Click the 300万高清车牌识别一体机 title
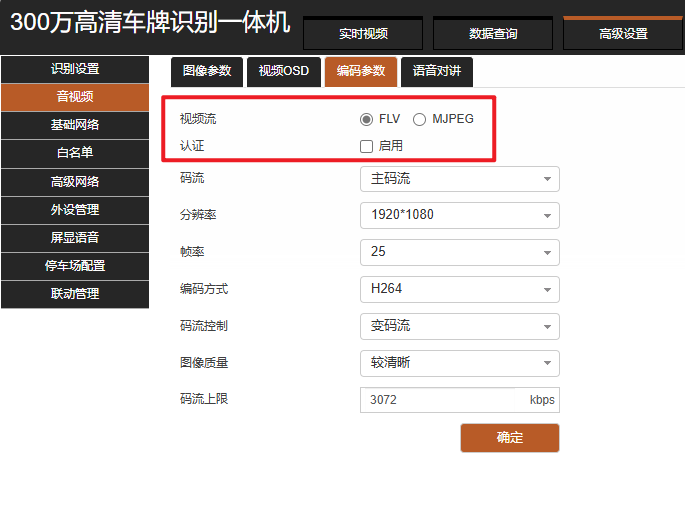This screenshot has height=518, width=685. (150, 22)
